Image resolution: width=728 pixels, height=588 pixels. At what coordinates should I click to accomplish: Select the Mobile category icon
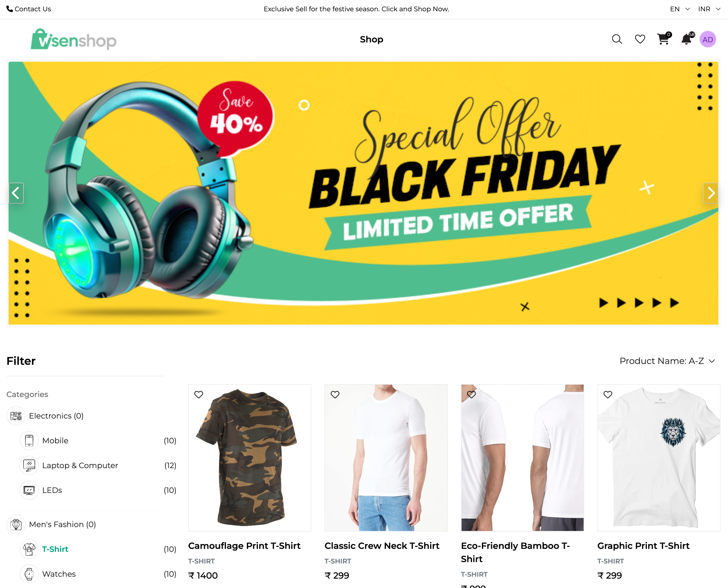point(29,440)
